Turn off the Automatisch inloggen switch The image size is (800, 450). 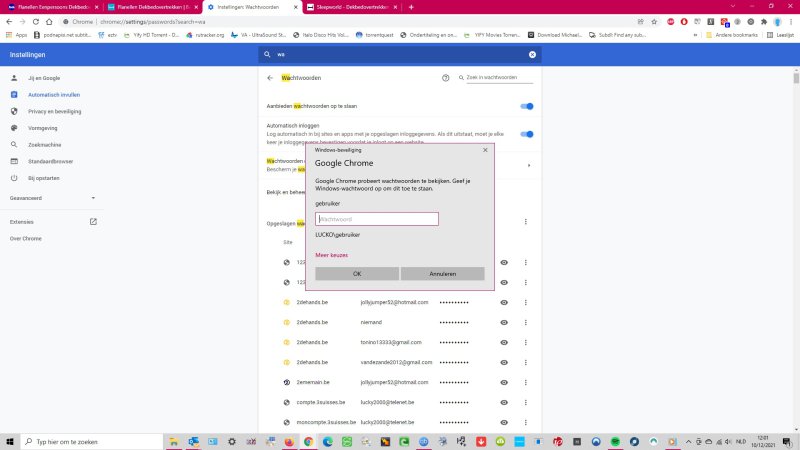click(527, 134)
